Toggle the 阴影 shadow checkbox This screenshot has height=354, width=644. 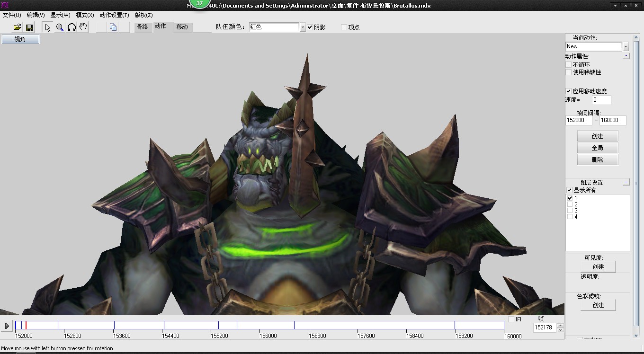[x=310, y=27]
